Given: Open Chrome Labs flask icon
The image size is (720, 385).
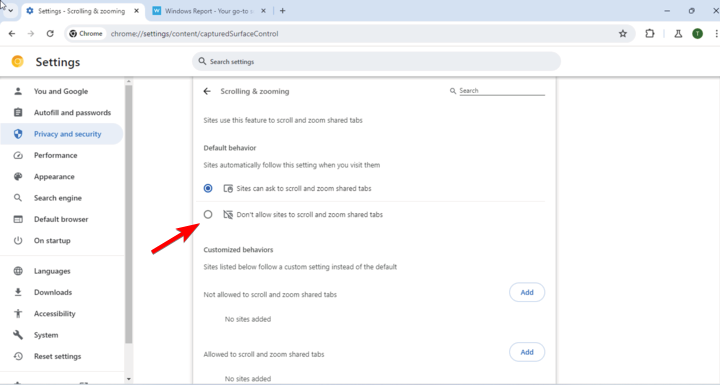Looking at the screenshot, I should pyautogui.click(x=678, y=34).
